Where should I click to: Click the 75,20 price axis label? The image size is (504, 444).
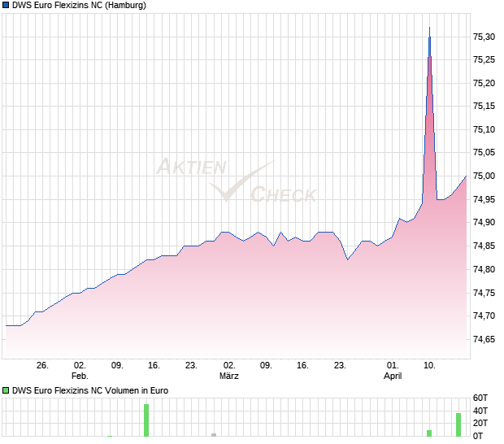[484, 83]
